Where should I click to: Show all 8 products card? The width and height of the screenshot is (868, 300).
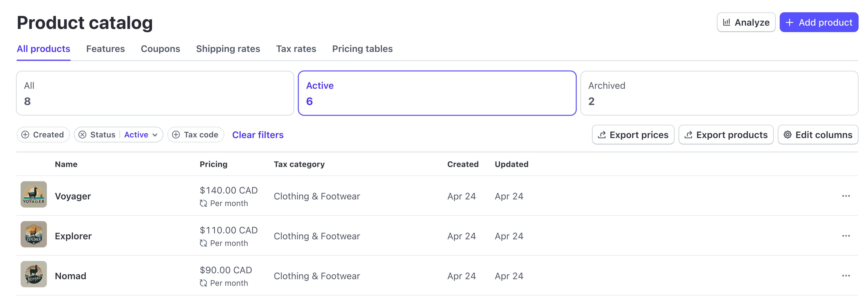point(155,93)
